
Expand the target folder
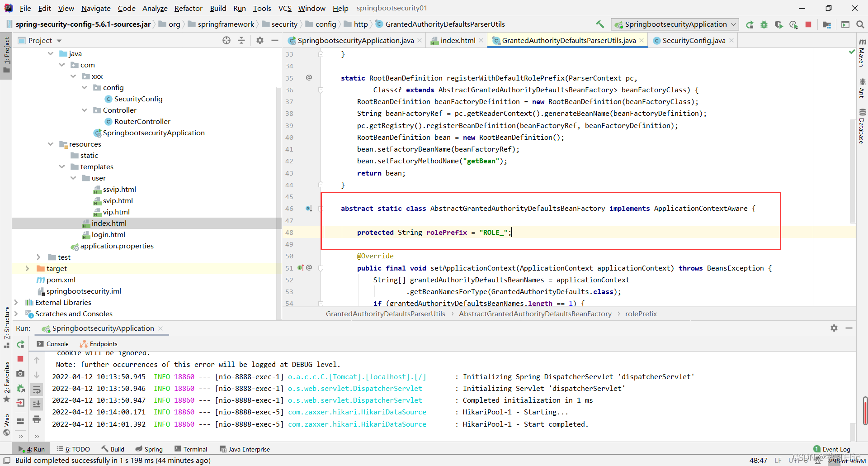click(27, 268)
